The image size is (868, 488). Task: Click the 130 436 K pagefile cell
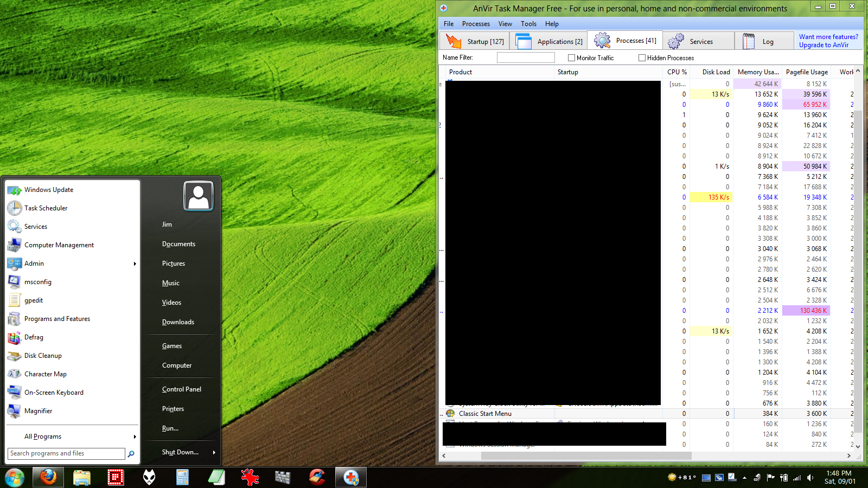tap(806, 311)
